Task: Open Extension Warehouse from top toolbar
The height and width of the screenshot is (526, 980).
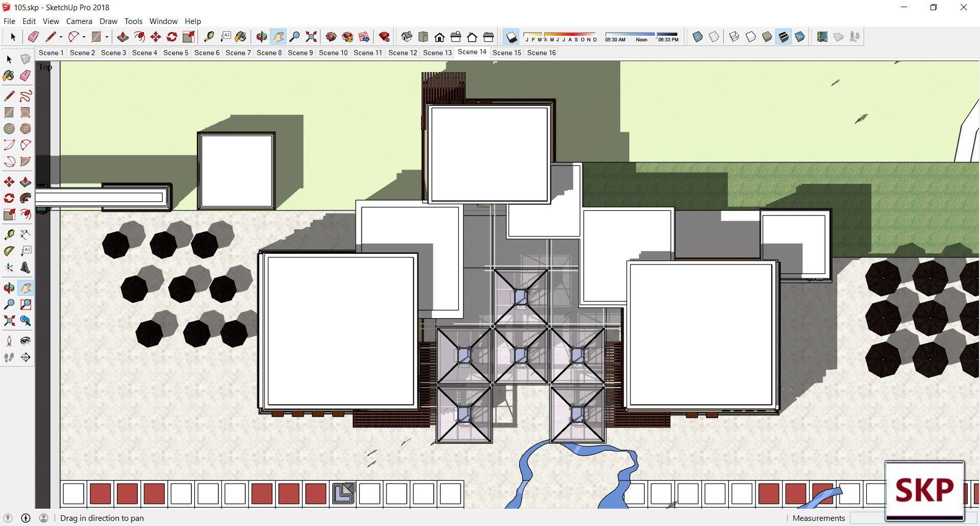Action: point(348,37)
